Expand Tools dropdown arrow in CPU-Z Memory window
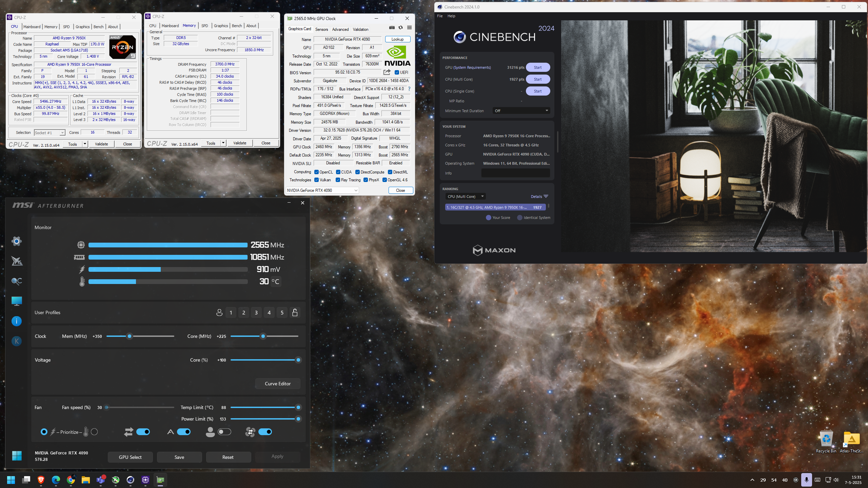The width and height of the screenshot is (868, 488). tap(223, 143)
